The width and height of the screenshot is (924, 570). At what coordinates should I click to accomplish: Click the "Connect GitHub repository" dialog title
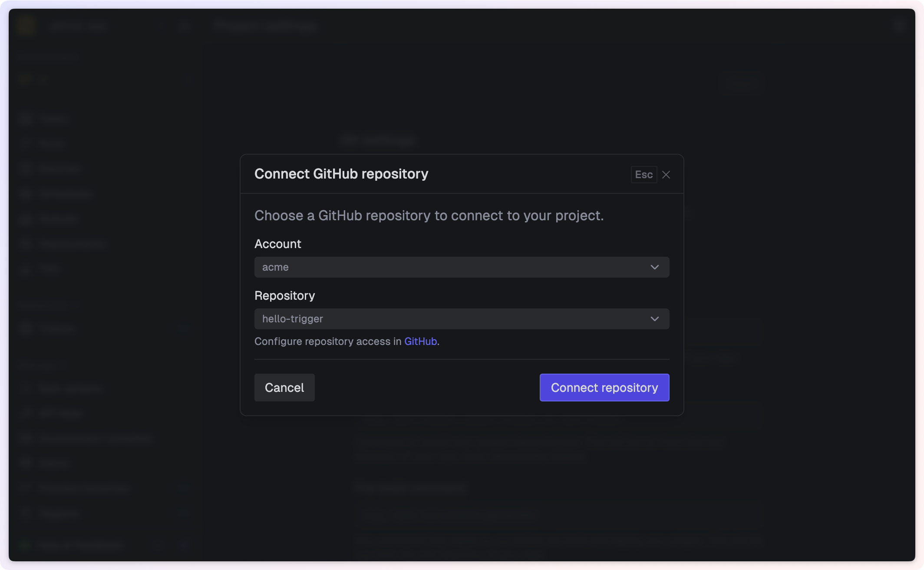pyautogui.click(x=341, y=174)
